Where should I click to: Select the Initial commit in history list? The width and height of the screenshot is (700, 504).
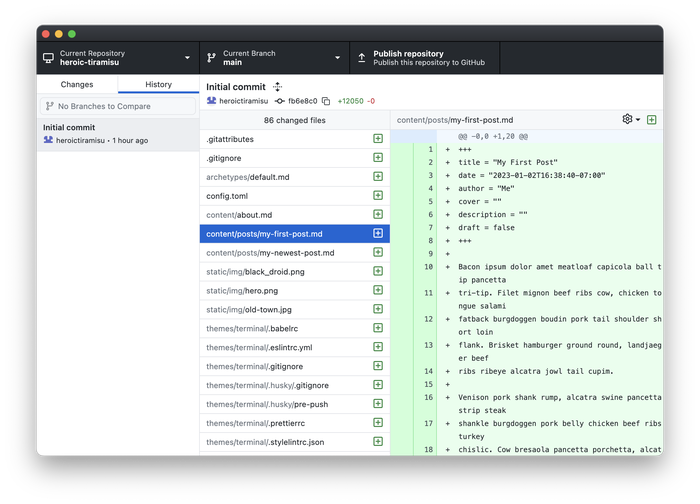[118, 134]
